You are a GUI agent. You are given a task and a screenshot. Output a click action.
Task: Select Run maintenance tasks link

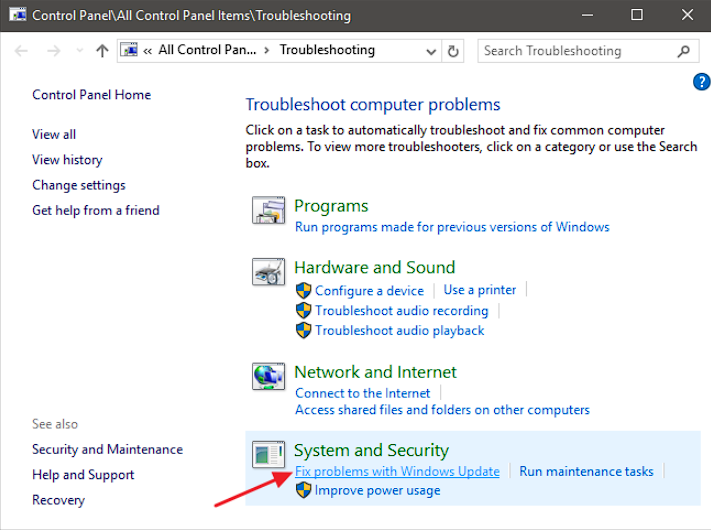[x=586, y=471]
